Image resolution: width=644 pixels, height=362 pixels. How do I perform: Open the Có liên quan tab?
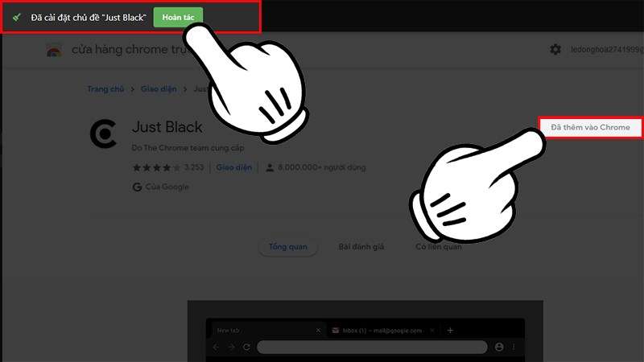point(438,247)
